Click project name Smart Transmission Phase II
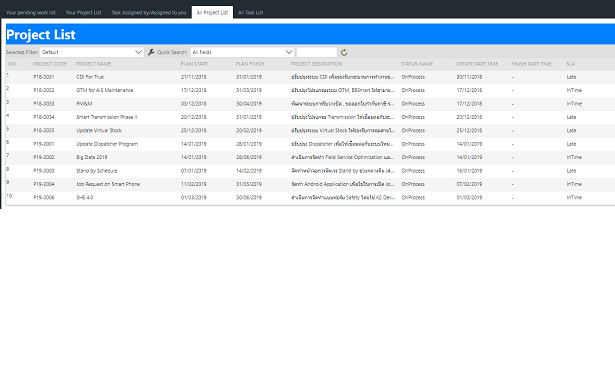615x383 pixels. (107, 117)
